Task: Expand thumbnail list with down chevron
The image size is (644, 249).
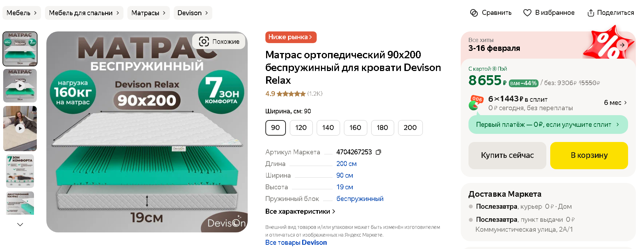Action: (20, 224)
